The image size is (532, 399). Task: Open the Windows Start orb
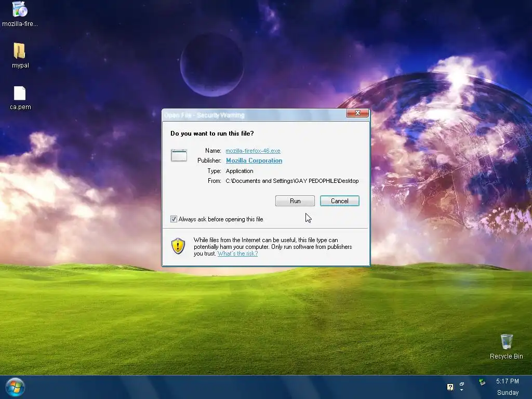(15, 387)
